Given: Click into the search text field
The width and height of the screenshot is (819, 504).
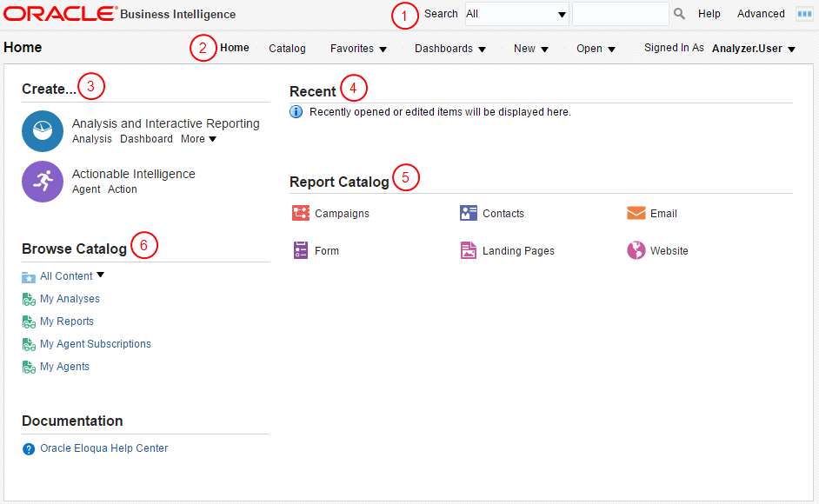Looking at the screenshot, I should point(620,14).
